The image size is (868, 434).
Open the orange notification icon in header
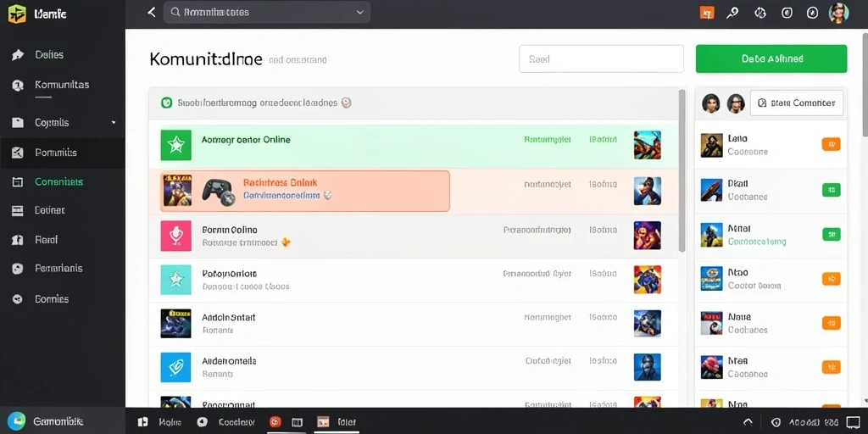(707, 13)
